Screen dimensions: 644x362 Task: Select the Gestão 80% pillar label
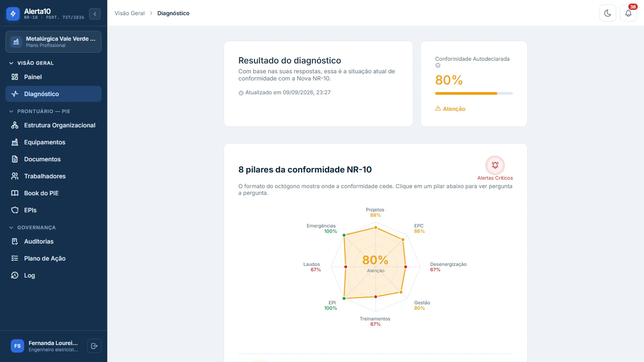(422, 305)
